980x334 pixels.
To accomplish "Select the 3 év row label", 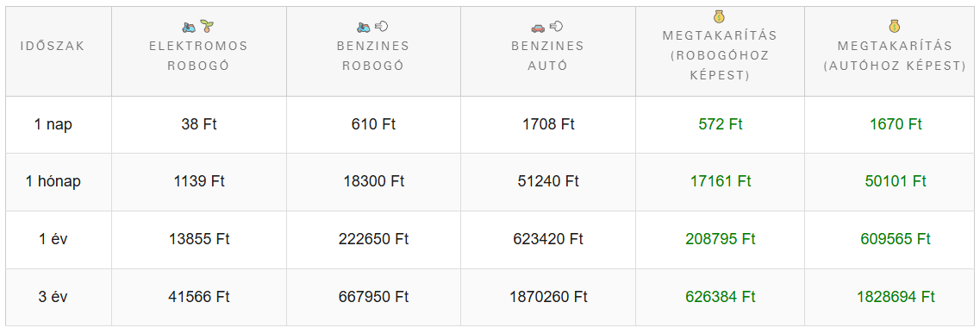I will [53, 297].
